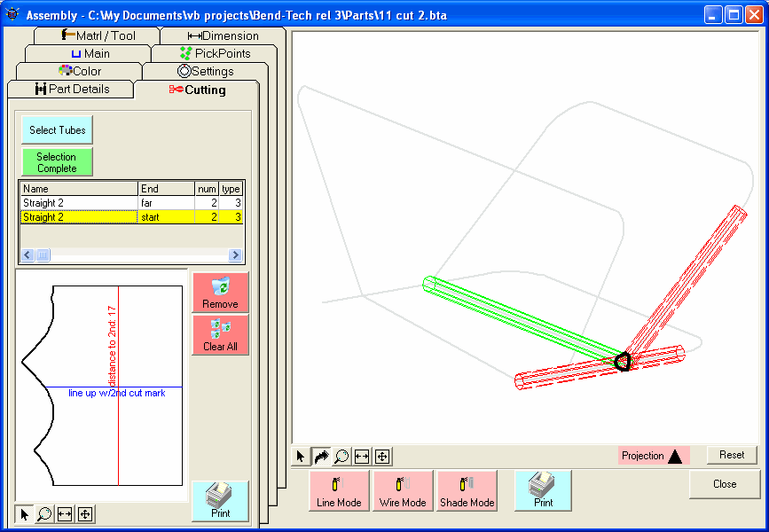Viewport: 769px width, 532px height.
Task: Choose the magnifier zoom tool for the 3D view
Action: coord(340,456)
